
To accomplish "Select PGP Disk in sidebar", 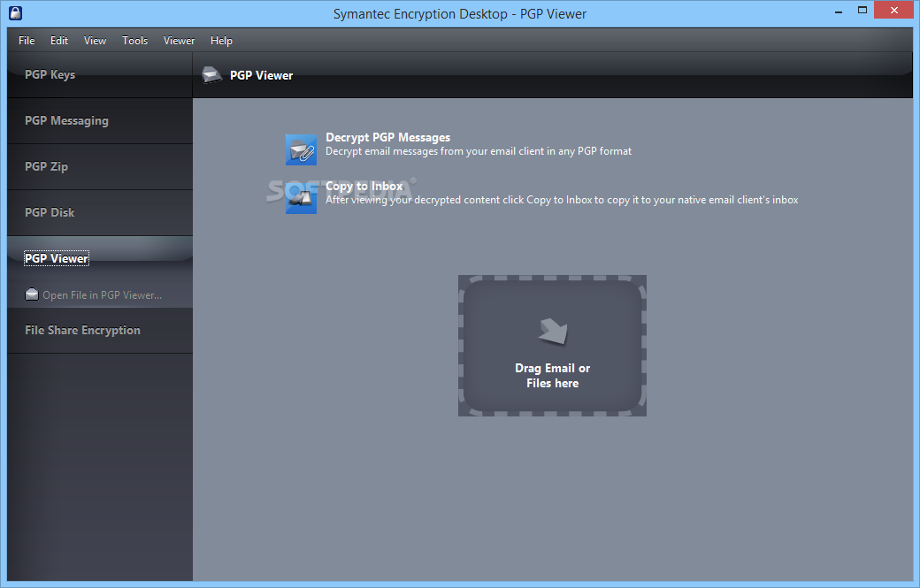I will coord(100,213).
